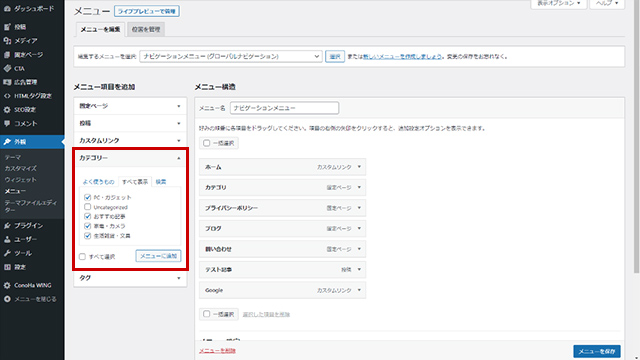This screenshot has height=360, width=640.
Task: Click the 外観 appearance brush icon
Action: [7, 142]
